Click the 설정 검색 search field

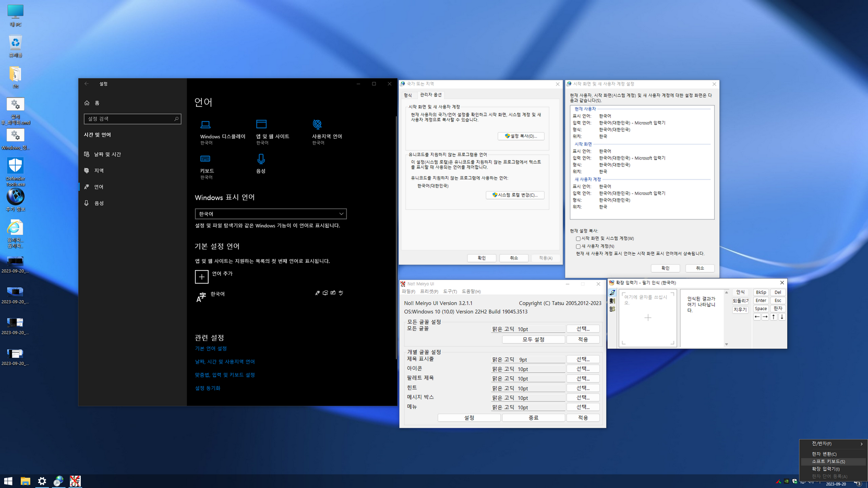pyautogui.click(x=132, y=119)
